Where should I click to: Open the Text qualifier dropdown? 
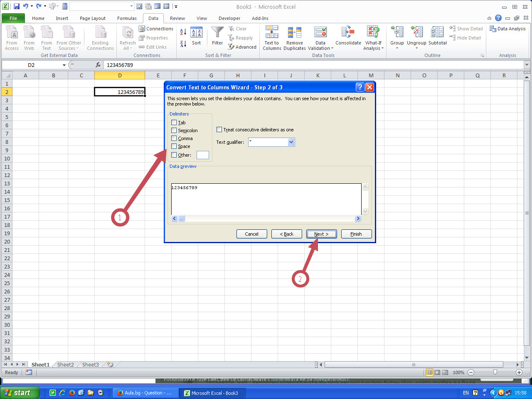click(x=291, y=142)
